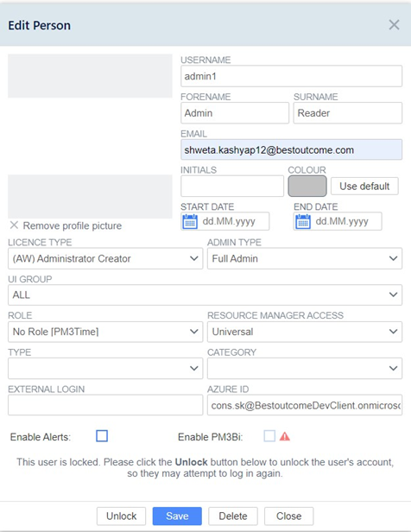The image size is (411, 532).
Task: Expand the UI Group dropdown showing ALL
Action: coord(205,294)
